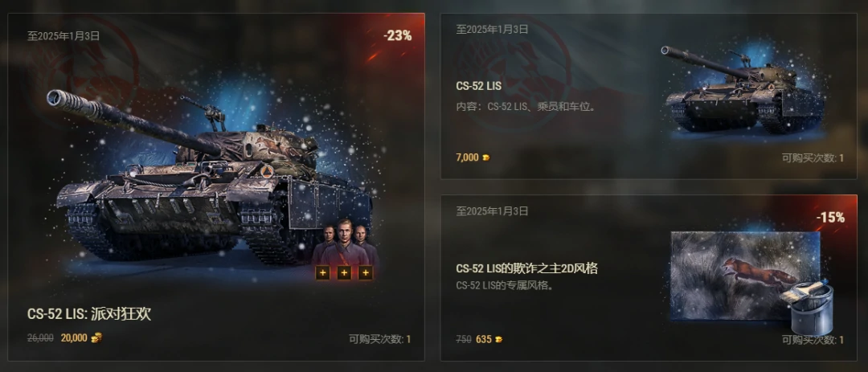
Task: Click gold coin icon beside 7,000 price
Action: 486,157
